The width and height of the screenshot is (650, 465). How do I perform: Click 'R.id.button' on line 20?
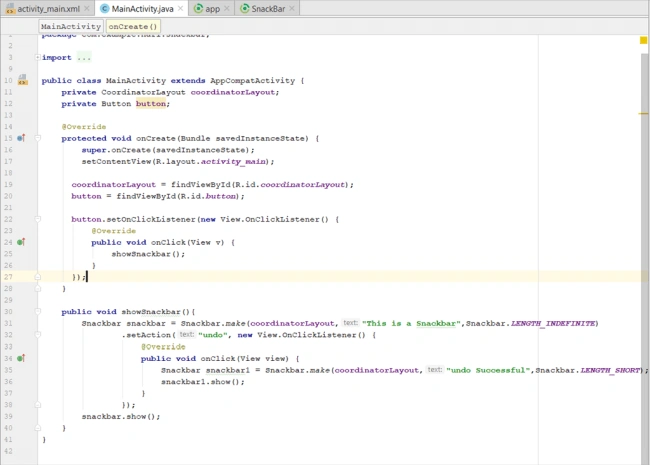point(209,196)
